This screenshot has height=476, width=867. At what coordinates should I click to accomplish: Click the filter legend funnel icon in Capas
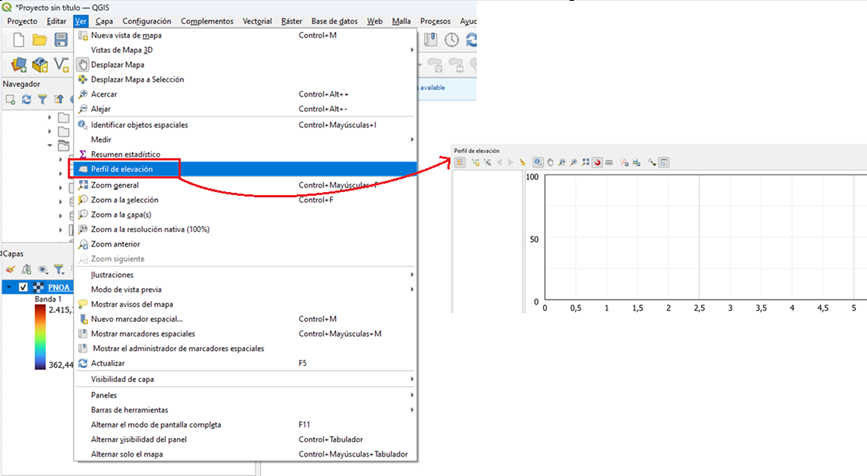59,269
